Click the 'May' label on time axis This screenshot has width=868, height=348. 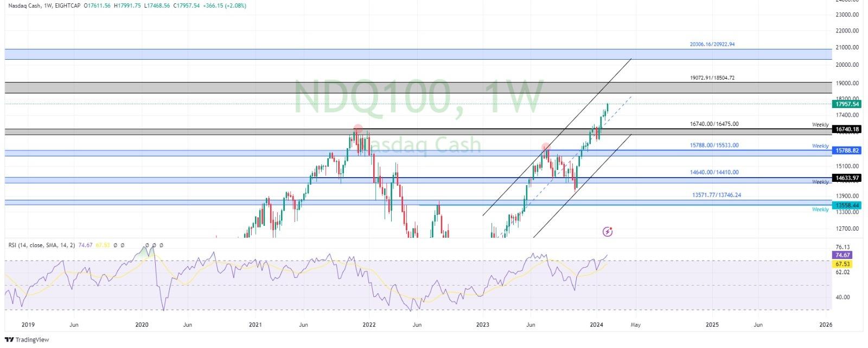point(635,325)
